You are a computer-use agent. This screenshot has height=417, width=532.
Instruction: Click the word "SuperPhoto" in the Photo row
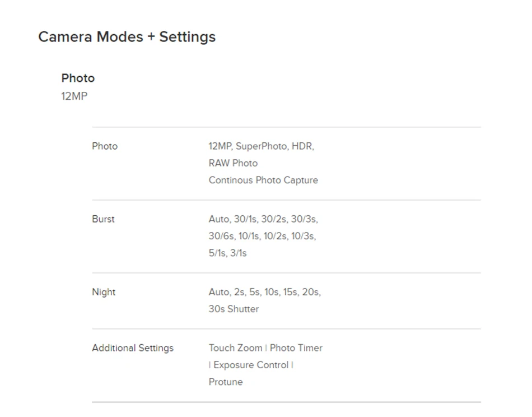click(260, 146)
